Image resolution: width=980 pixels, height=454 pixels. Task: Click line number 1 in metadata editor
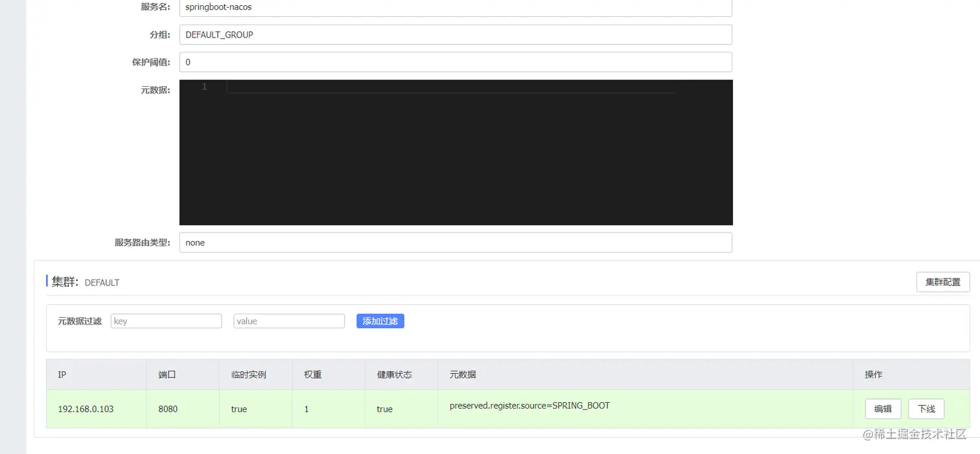[204, 86]
